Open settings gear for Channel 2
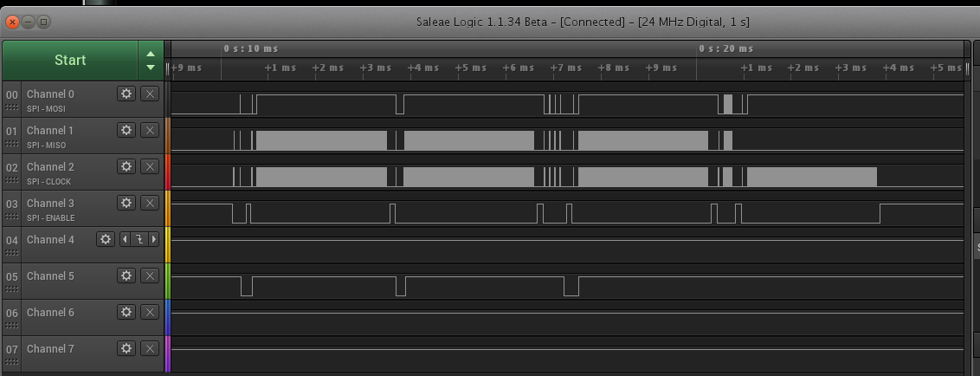Screen dimensions: 980x376 [126, 166]
